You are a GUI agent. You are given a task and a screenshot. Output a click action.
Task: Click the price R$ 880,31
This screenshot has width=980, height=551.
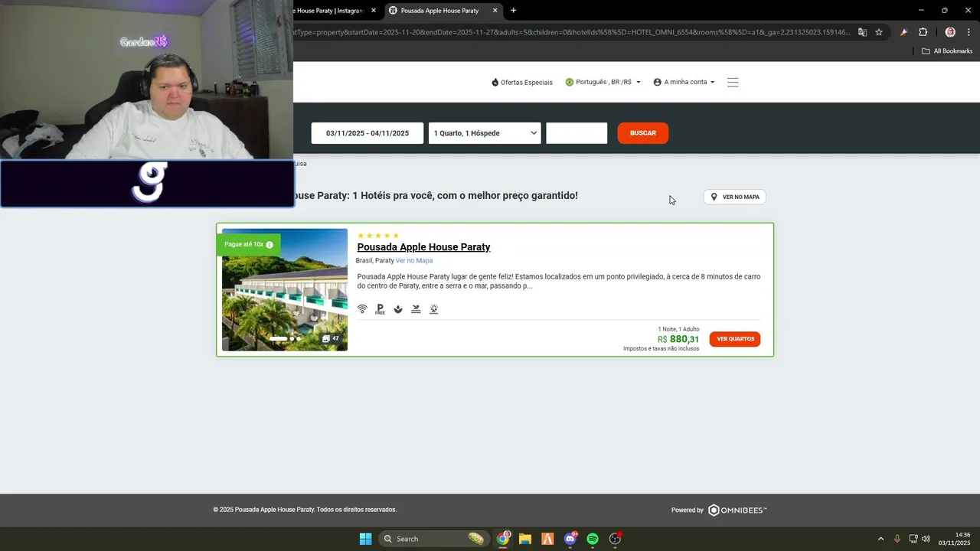[678, 339]
